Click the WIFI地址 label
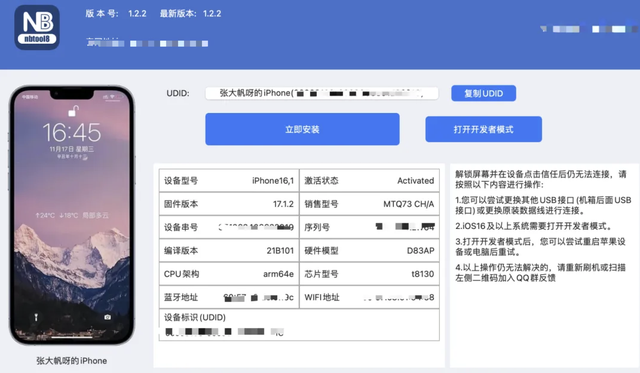The width and height of the screenshot is (640, 373). point(322,298)
